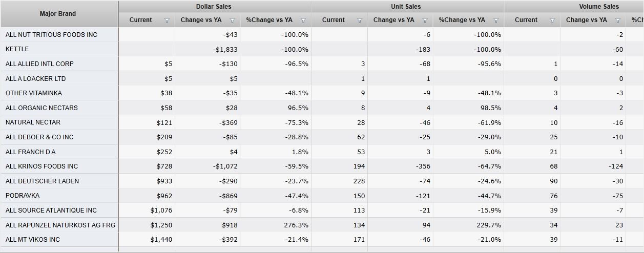Click the Volume Sales group header
Viewport: 644px width, 253px height.
pyautogui.click(x=599, y=7)
